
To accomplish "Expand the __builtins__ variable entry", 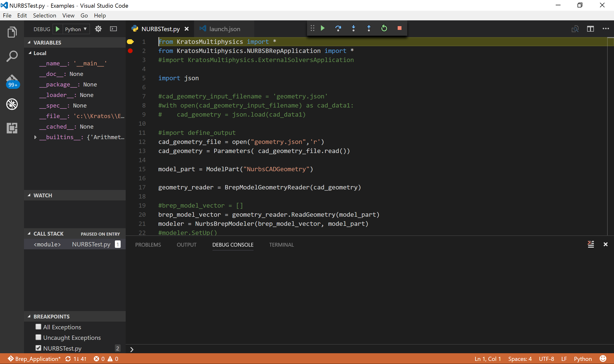I will coord(35,137).
